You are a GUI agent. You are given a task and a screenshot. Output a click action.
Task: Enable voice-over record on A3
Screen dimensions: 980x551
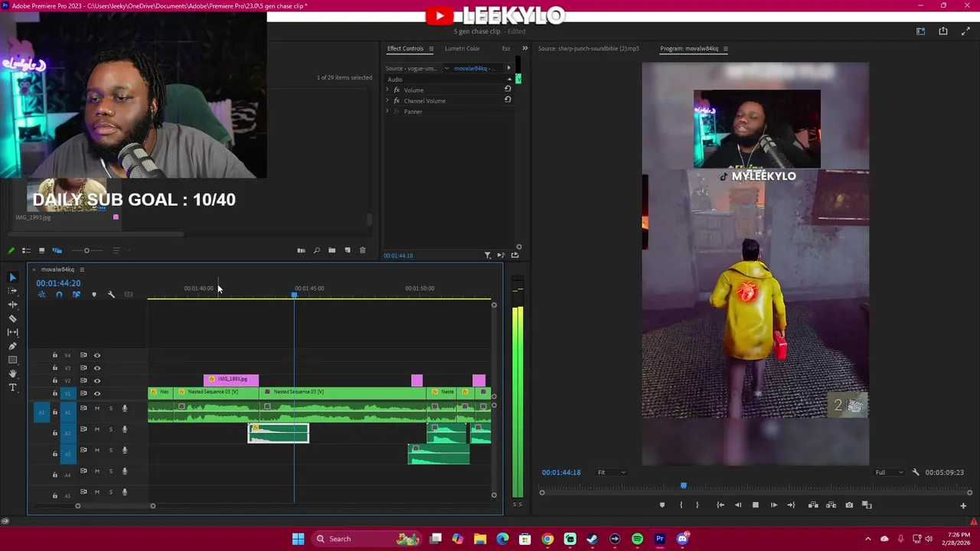(124, 450)
